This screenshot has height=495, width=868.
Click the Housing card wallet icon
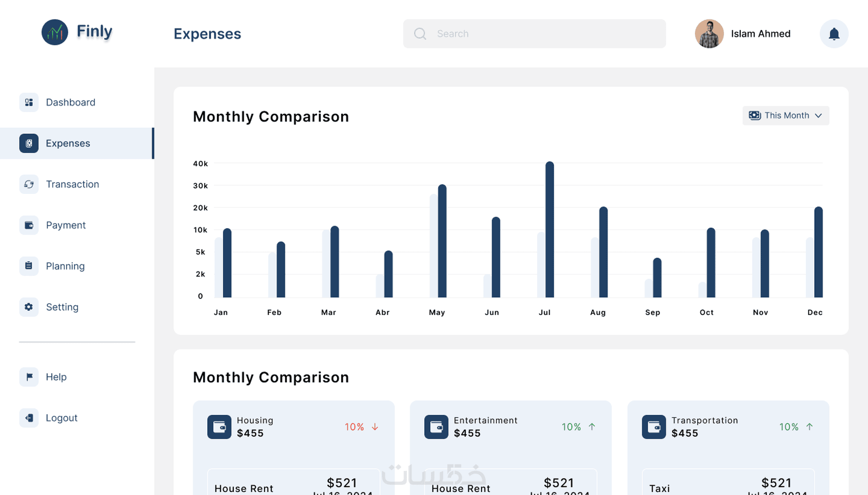(219, 427)
